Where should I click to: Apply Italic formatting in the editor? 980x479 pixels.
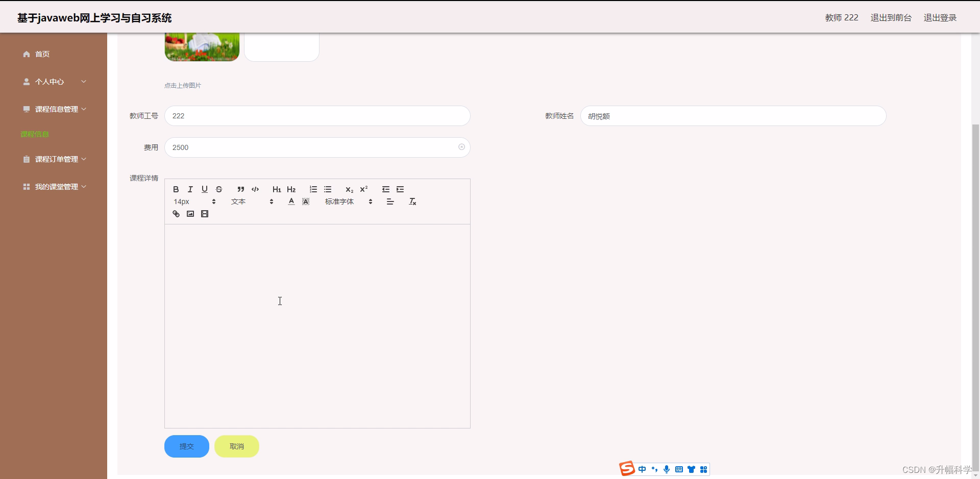(x=190, y=189)
